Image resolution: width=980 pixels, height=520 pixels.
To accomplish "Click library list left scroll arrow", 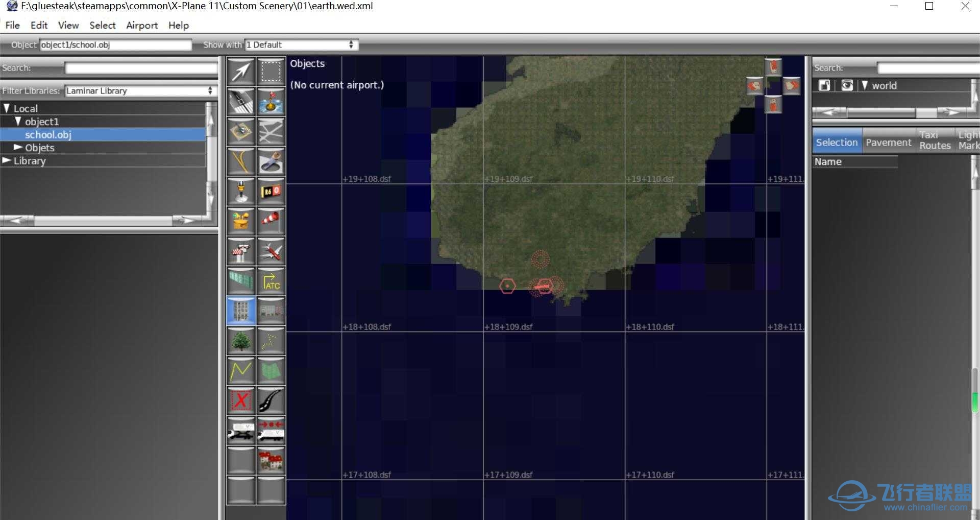I will pyautogui.click(x=17, y=220).
